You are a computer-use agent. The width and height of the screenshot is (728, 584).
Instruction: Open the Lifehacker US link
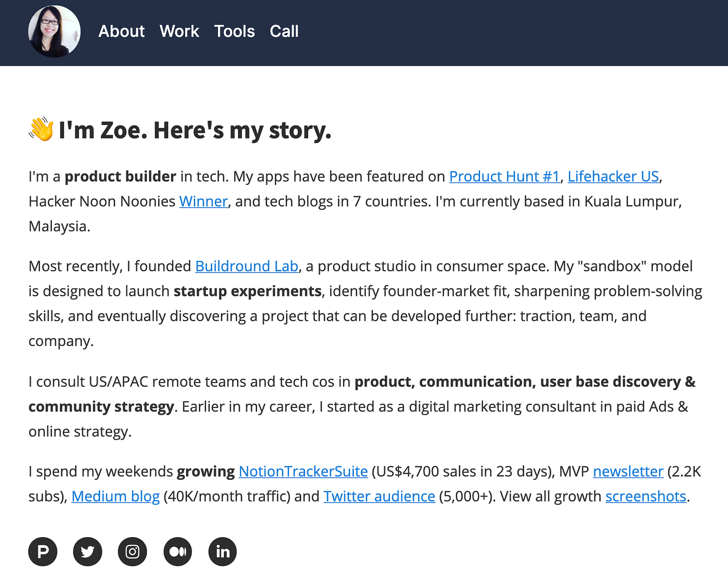[613, 177]
